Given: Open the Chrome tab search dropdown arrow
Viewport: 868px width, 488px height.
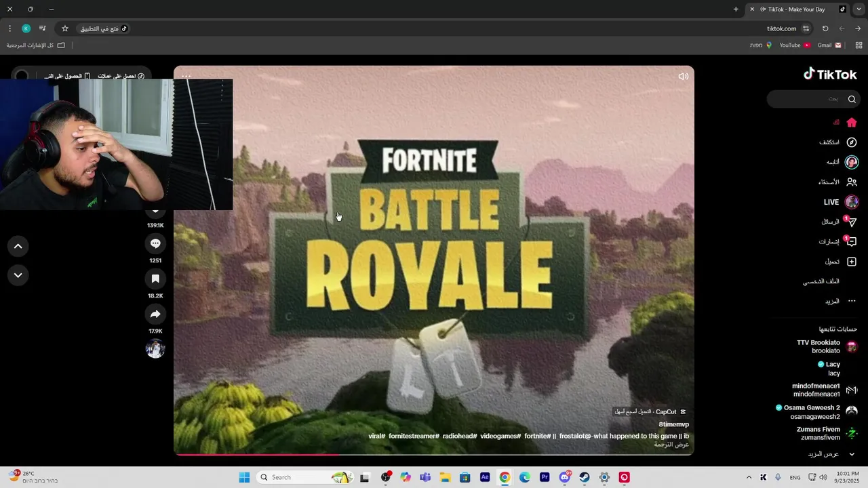Looking at the screenshot, I should click(859, 9).
